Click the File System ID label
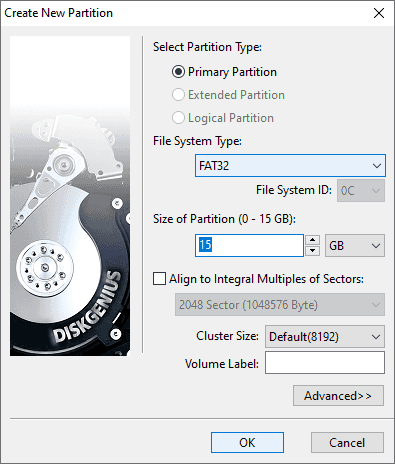This screenshot has width=395, height=464. point(294,190)
